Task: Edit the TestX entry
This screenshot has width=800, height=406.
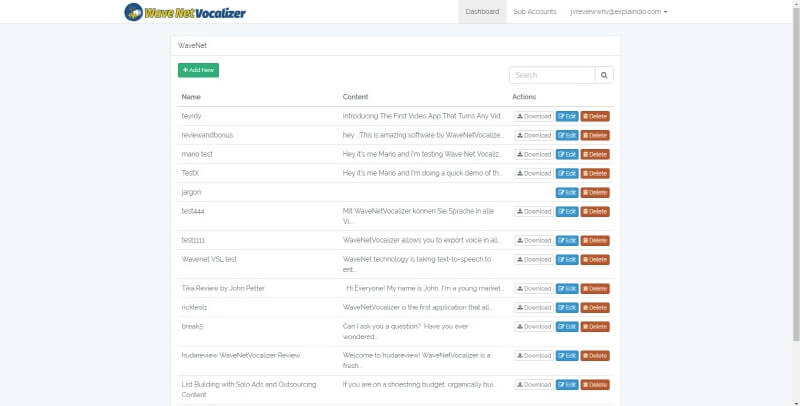Action: pos(567,173)
